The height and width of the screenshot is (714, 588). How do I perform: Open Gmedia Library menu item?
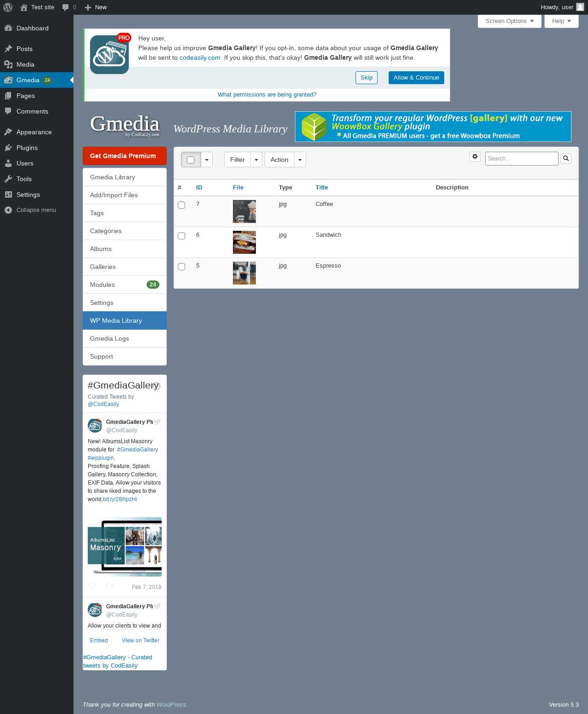point(124,177)
